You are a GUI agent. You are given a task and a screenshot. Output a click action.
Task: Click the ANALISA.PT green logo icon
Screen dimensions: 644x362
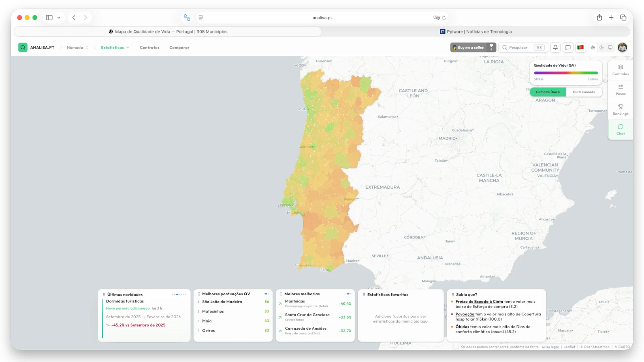23,47
